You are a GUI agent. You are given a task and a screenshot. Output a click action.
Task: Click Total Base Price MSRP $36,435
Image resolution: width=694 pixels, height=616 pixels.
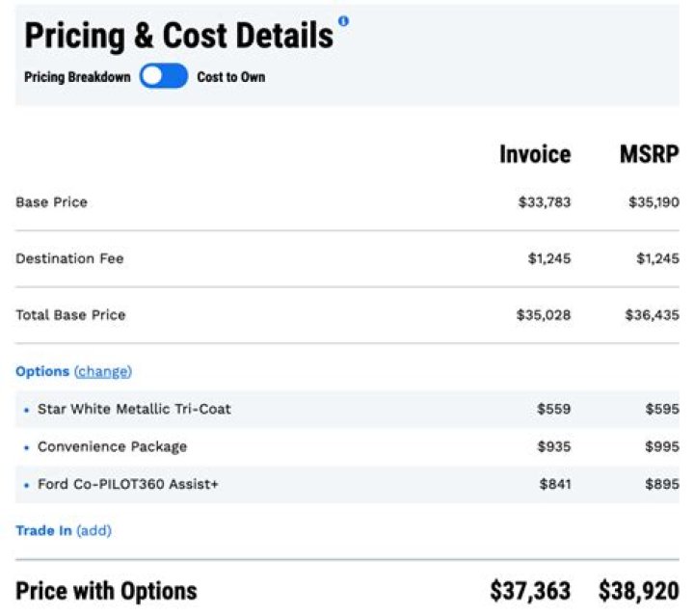652,314
